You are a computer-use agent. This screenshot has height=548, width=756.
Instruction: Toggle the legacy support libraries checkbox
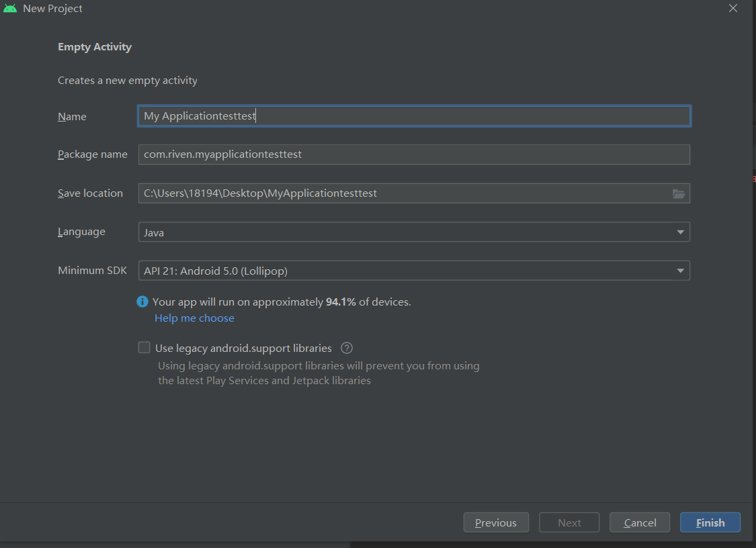point(144,347)
